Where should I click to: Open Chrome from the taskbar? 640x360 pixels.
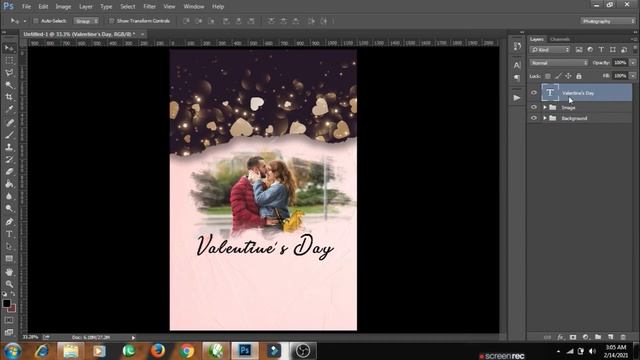[x=187, y=351]
